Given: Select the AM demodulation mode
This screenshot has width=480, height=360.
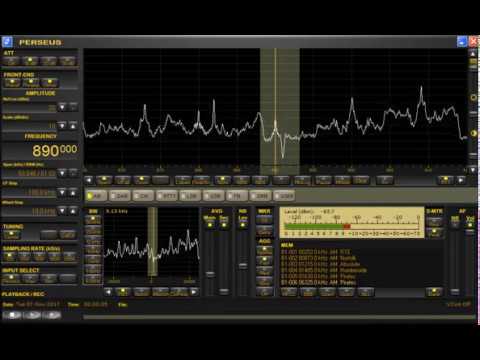Looking at the screenshot, I should click(x=96, y=196).
